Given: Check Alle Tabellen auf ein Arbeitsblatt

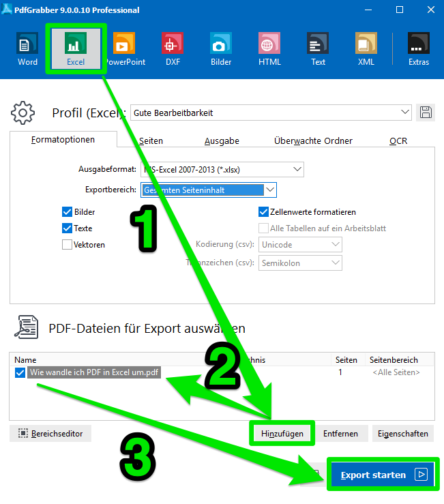Looking at the screenshot, I should [x=263, y=228].
